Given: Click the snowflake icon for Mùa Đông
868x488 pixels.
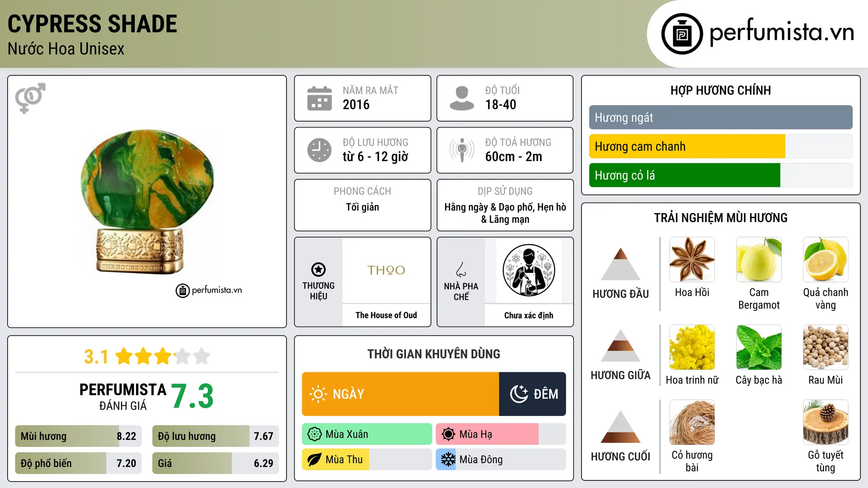Looking at the screenshot, I should point(448,460).
